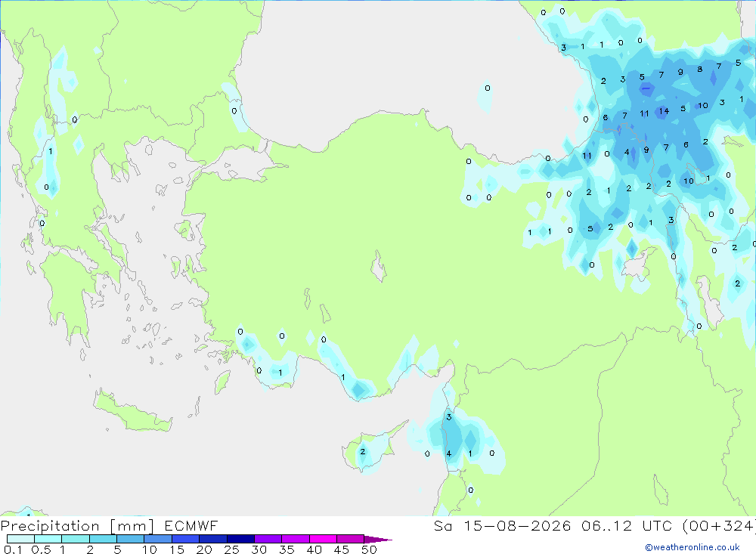Screen dimensions: 756x554
Task: Select the 2–5 mm legend color swatch
Action: point(103,539)
